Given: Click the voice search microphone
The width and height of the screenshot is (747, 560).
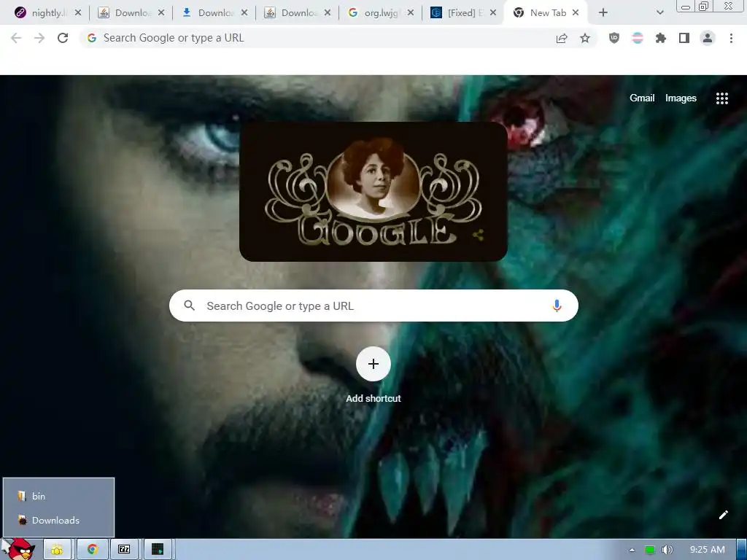Looking at the screenshot, I should point(557,306).
